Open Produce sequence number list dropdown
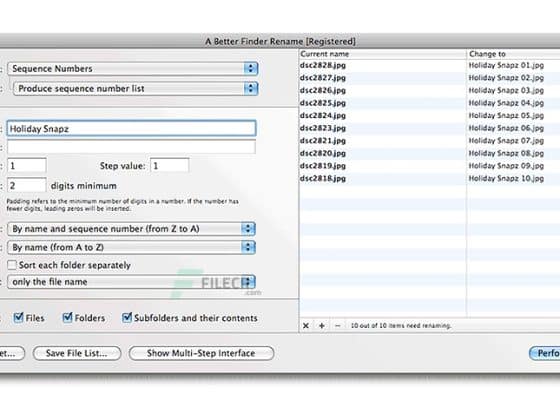Viewport: 560px width, 420px height. tap(135, 89)
